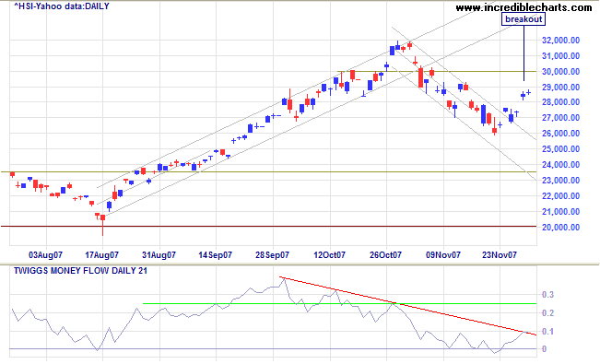Click the 0.3 money flow axis label

548,295
